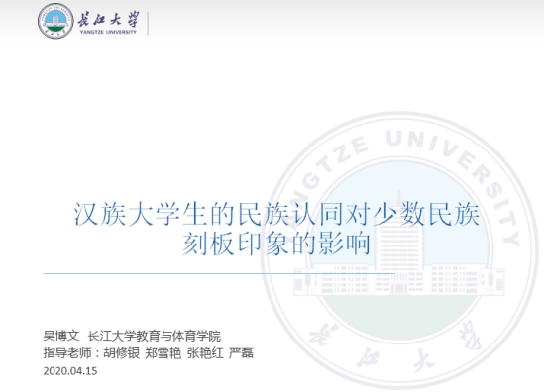Click the affiliation 长江大学教育与体育学院

(x=155, y=336)
